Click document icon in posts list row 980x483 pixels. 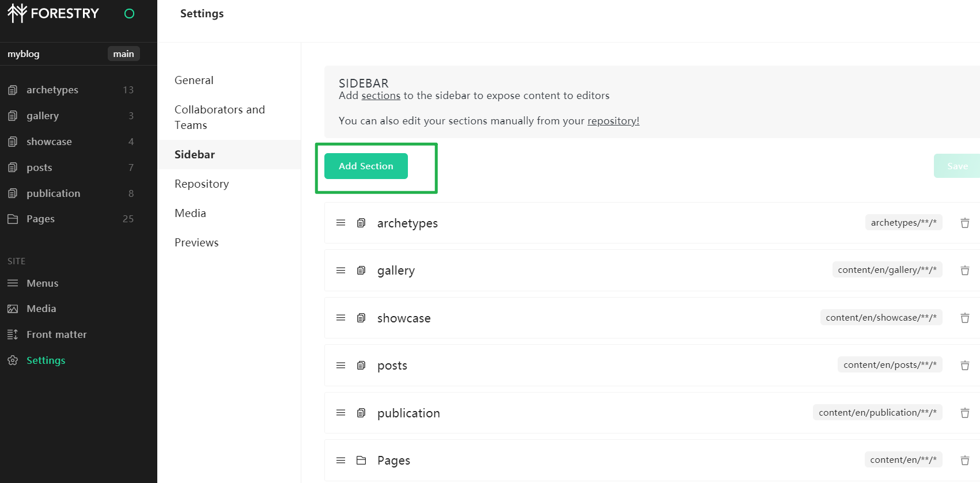(x=361, y=365)
